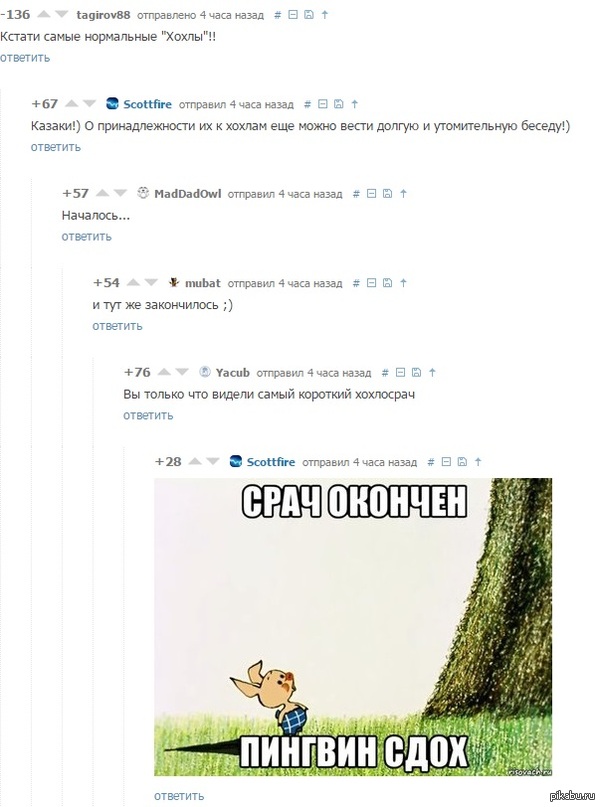This screenshot has height=807, width=600.
Task: Upvote the comment by tagirov88
Action: (x=44, y=14)
